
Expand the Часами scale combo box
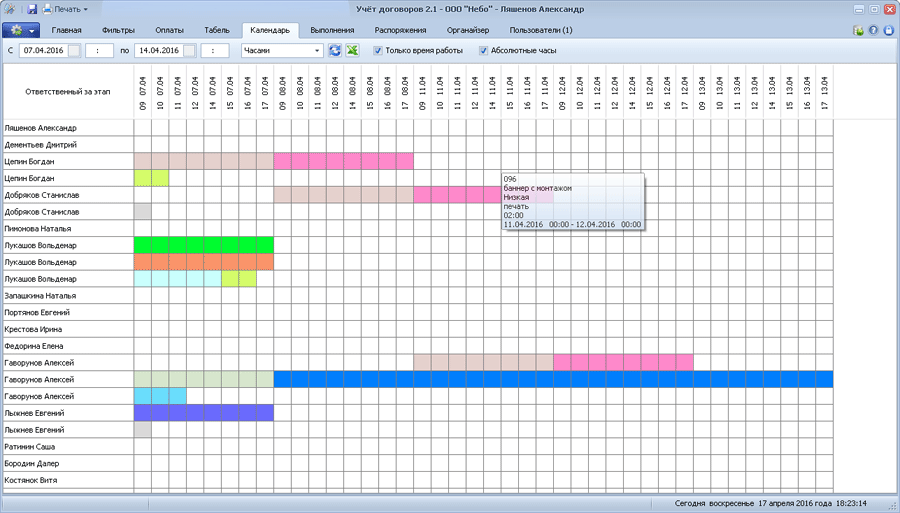coord(317,50)
